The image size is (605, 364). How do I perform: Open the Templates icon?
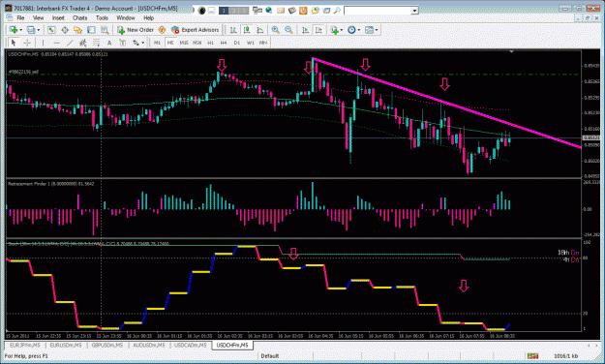(369, 30)
